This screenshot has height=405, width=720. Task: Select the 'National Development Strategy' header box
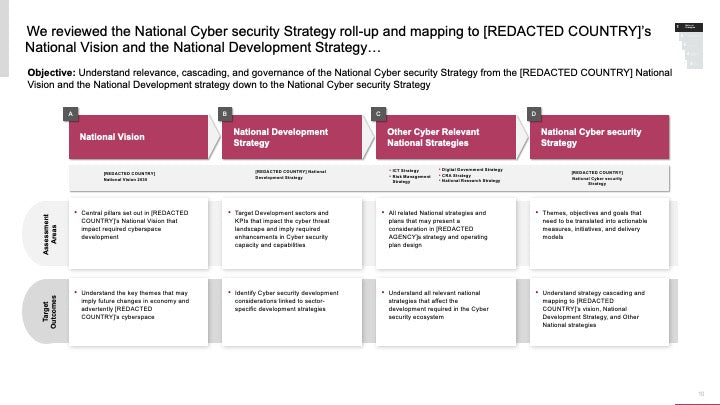tap(292, 137)
